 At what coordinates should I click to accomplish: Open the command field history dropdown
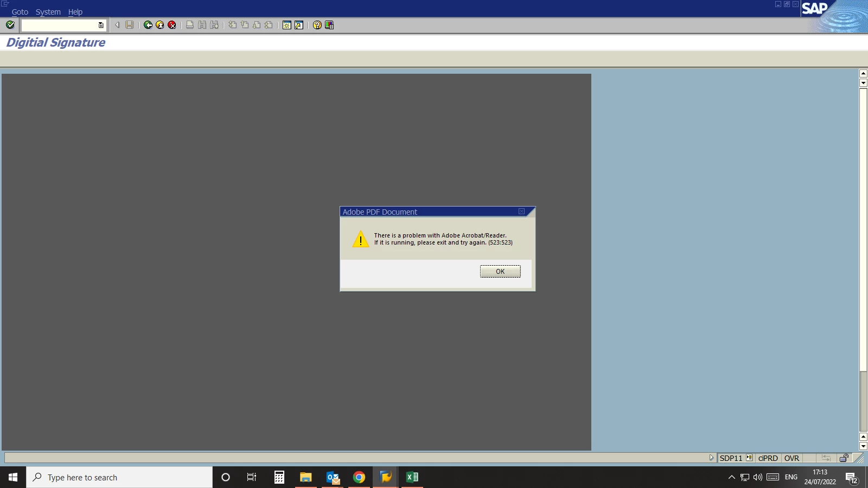click(x=101, y=25)
